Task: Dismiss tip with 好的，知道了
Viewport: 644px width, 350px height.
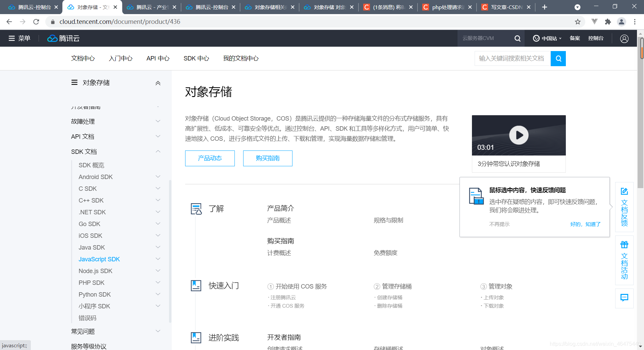Action: 585,224
